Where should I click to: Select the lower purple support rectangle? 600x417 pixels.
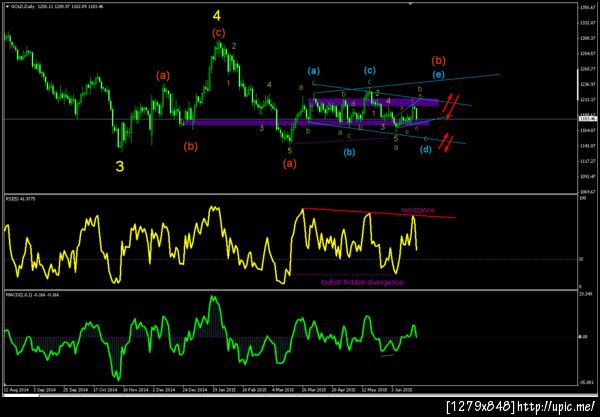point(306,122)
